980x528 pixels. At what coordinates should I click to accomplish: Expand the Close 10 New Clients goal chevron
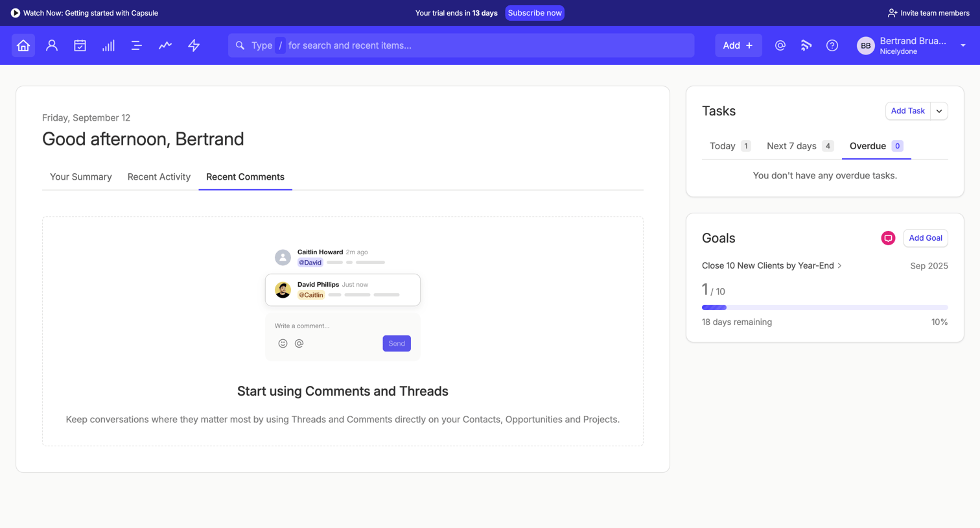point(840,266)
